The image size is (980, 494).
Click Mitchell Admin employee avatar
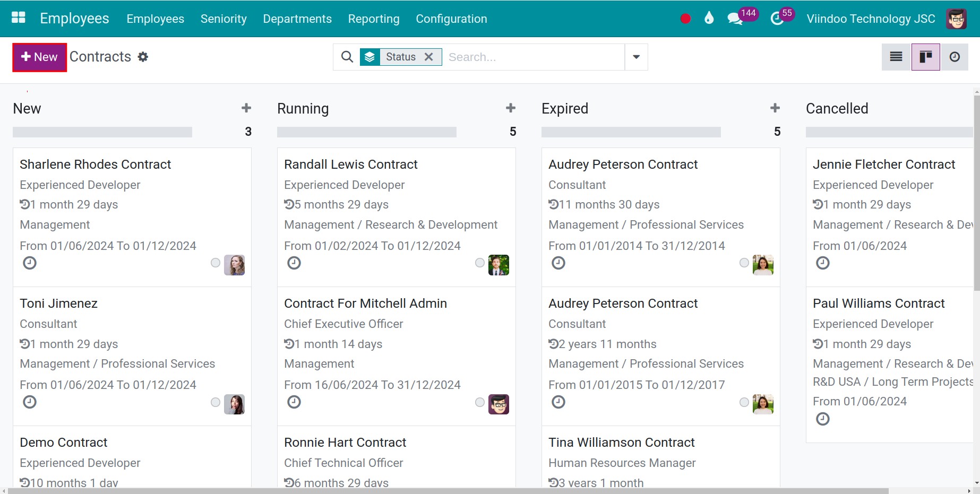(x=498, y=404)
